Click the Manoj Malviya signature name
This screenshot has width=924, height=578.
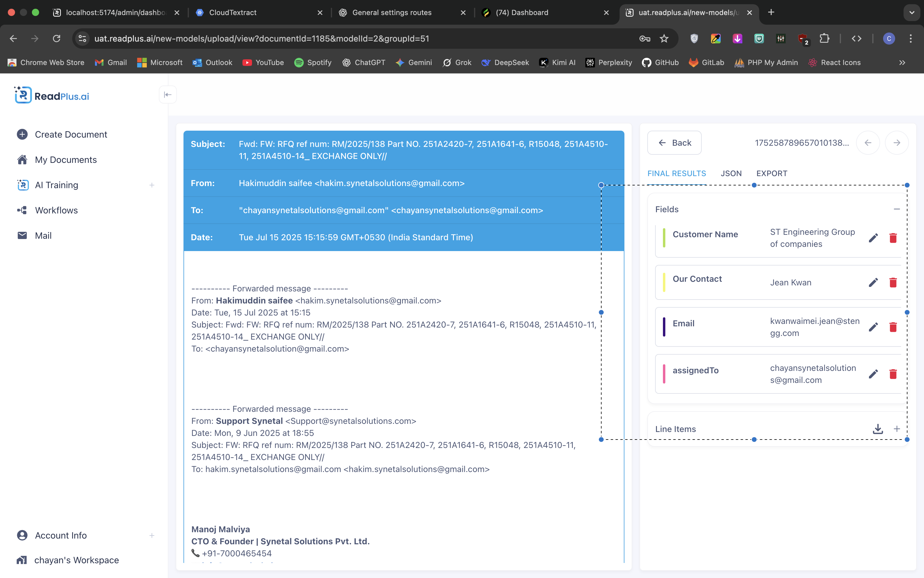pyautogui.click(x=221, y=529)
